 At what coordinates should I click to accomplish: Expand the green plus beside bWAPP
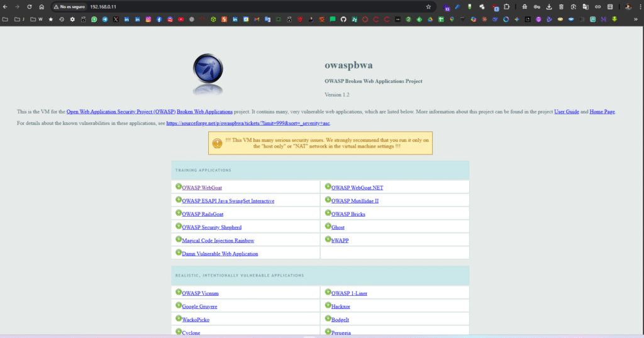pos(328,239)
